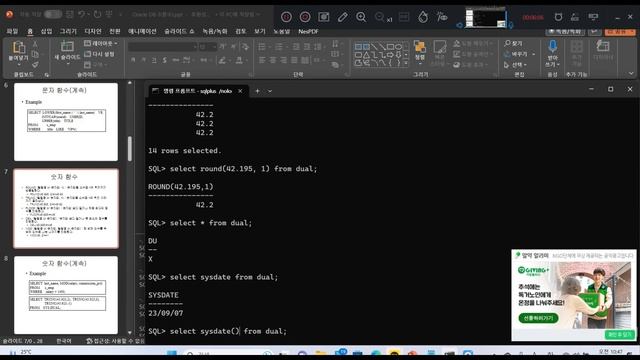Screen dimensions: 640x360
Task: Toggle Underline formatting
Action: pos(154,60)
